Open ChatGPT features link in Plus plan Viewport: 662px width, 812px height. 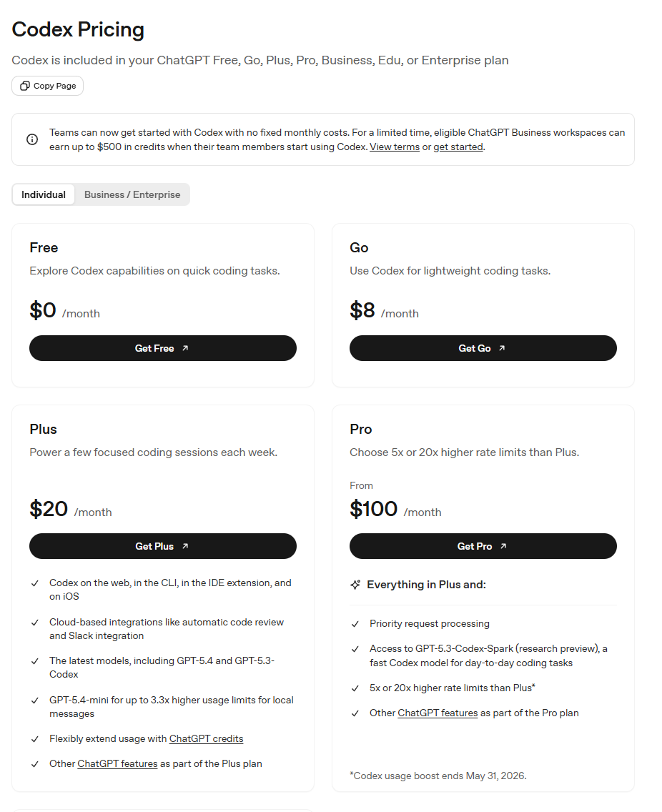117,763
